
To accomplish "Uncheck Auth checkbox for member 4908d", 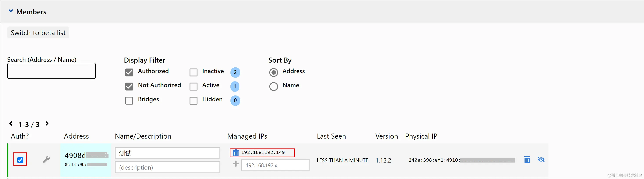I will pos(20,160).
